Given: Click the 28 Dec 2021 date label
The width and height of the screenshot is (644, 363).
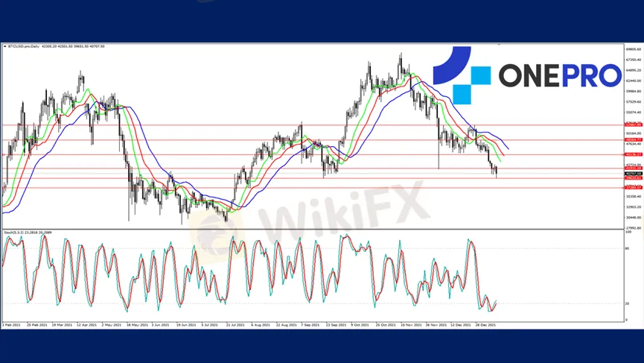Looking at the screenshot, I should tap(486, 325).
